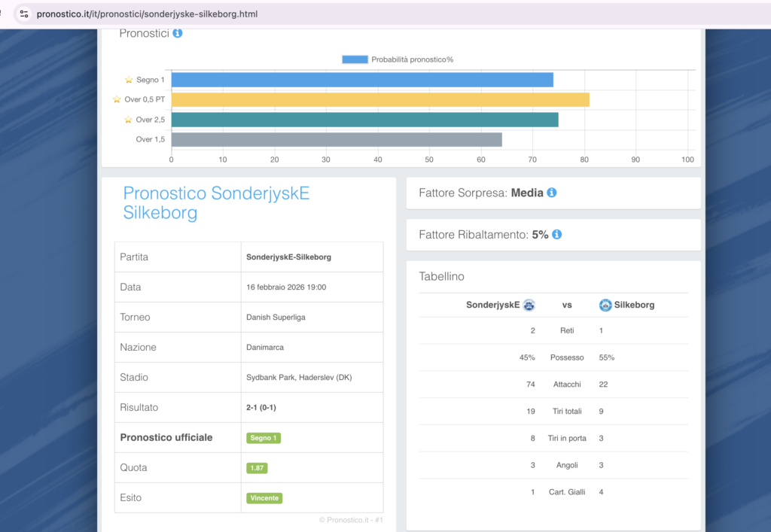Click the Fattore Sorpresa info icon

click(551, 193)
